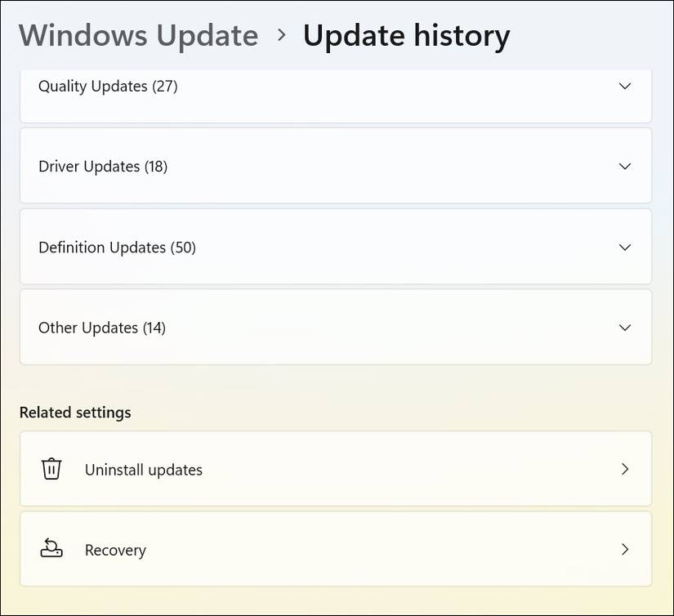The height and width of the screenshot is (616, 674).
Task: Click the right arrow on the Recovery row
Action: click(625, 549)
